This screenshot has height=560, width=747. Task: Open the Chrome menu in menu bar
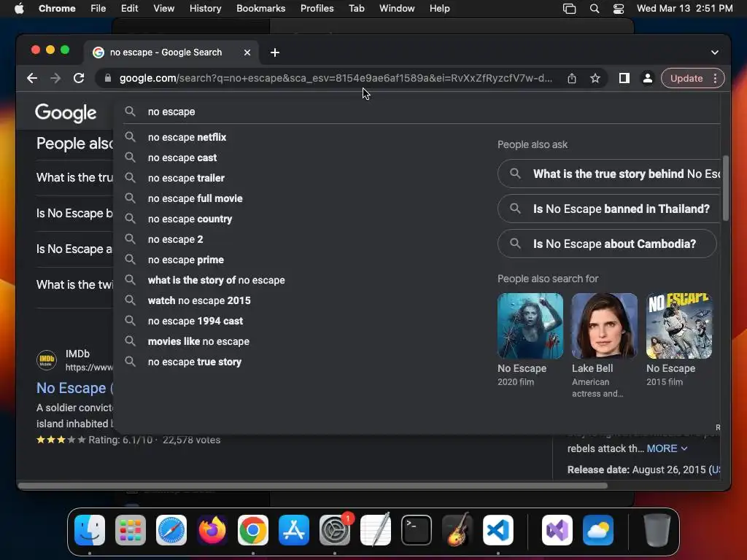(x=57, y=9)
